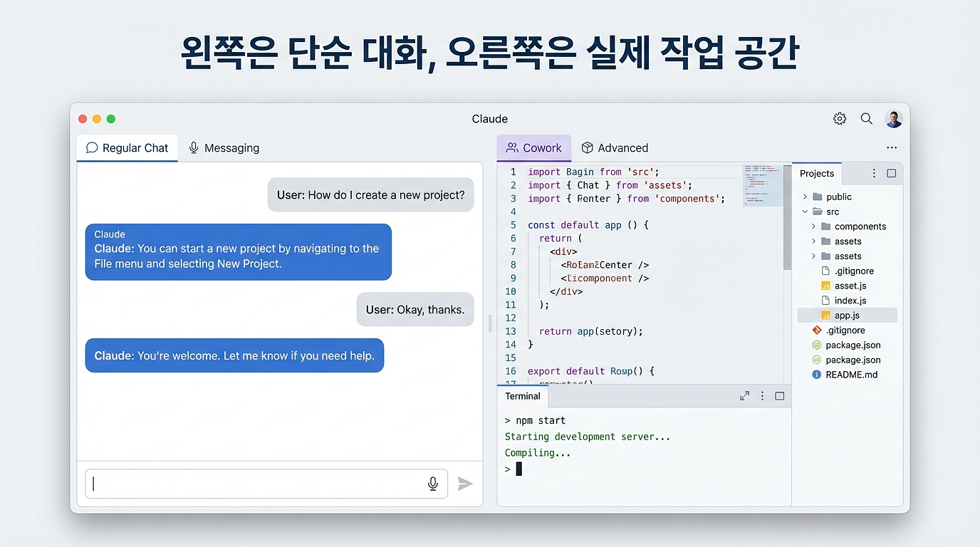Screen dimensions: 980x547
Task: Open the Terminal kebab menu icon
Action: (761, 395)
